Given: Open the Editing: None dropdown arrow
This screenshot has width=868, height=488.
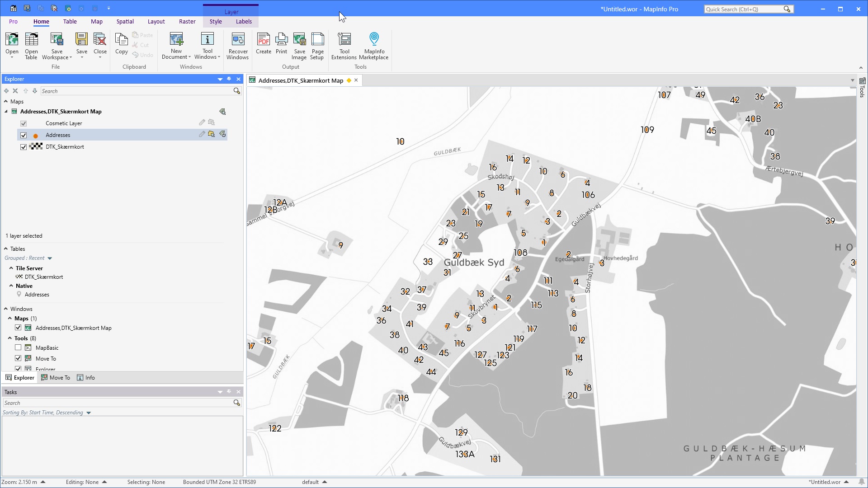Looking at the screenshot, I should pos(104,482).
